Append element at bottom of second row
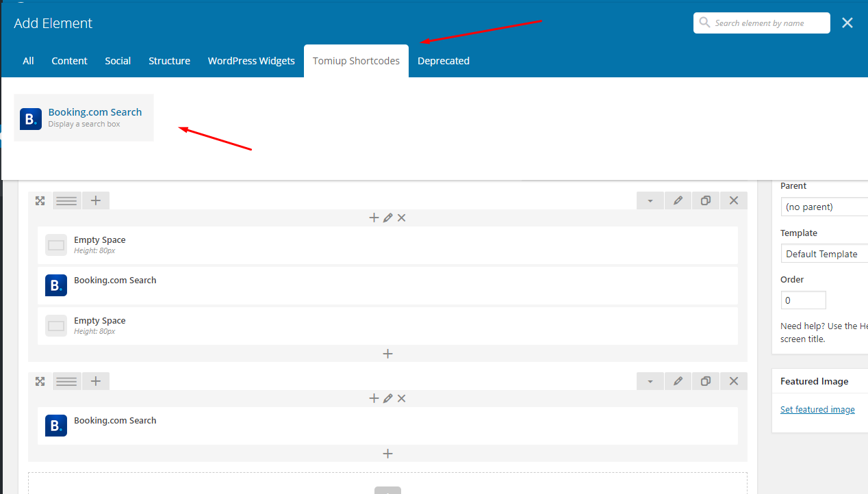Viewport: 868px width, 494px height. point(387,454)
